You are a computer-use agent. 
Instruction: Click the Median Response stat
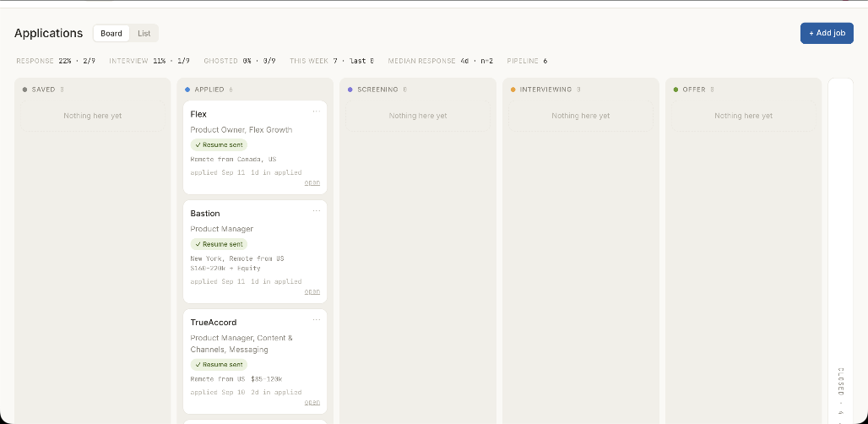(441, 61)
